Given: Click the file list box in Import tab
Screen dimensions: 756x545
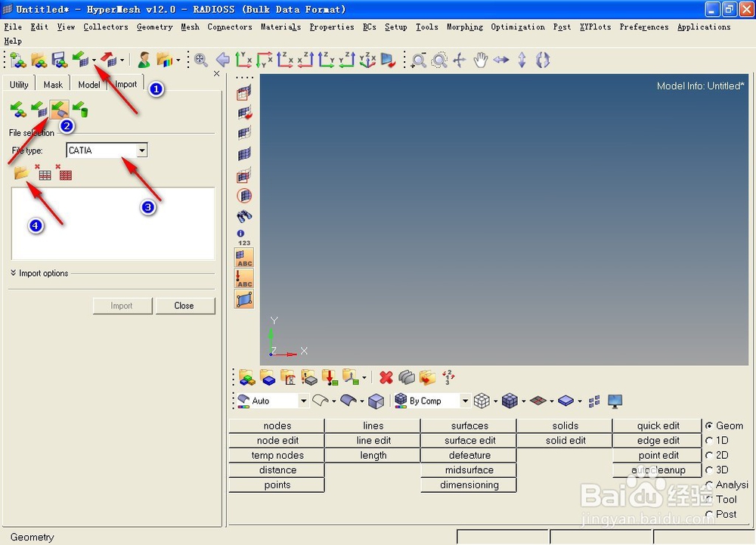Looking at the screenshot, I should click(x=113, y=224).
